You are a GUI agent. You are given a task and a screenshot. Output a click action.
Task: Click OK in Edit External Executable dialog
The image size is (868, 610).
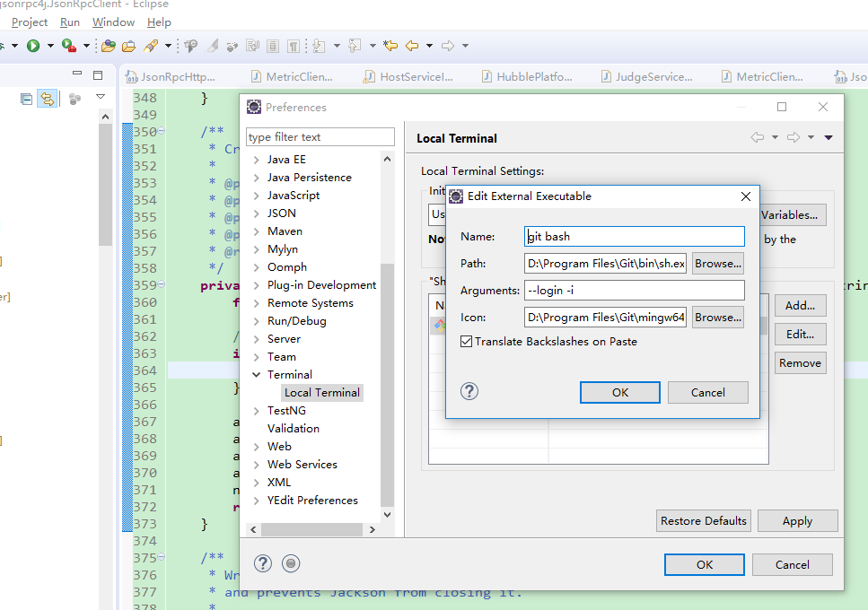click(619, 392)
